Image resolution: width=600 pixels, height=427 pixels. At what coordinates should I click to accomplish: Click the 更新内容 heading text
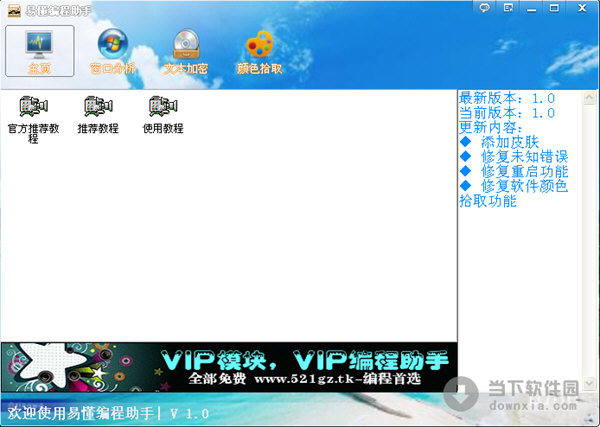point(491,127)
